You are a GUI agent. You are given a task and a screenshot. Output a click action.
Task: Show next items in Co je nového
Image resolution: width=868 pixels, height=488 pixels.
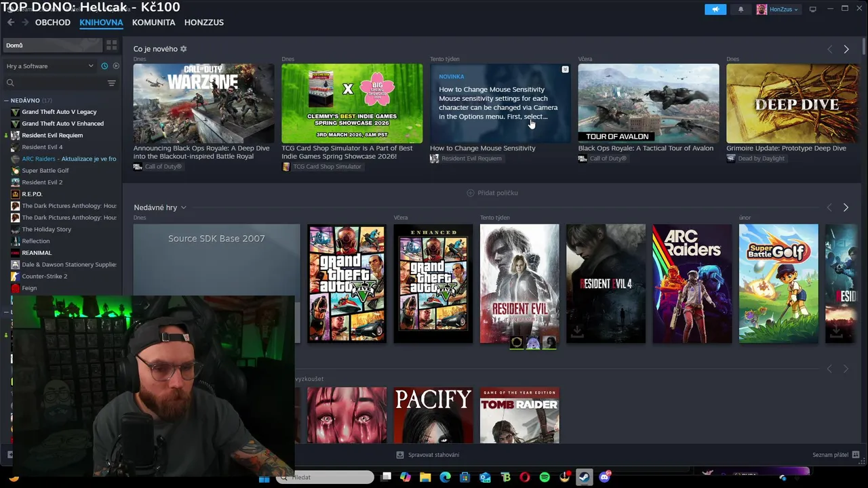click(846, 49)
